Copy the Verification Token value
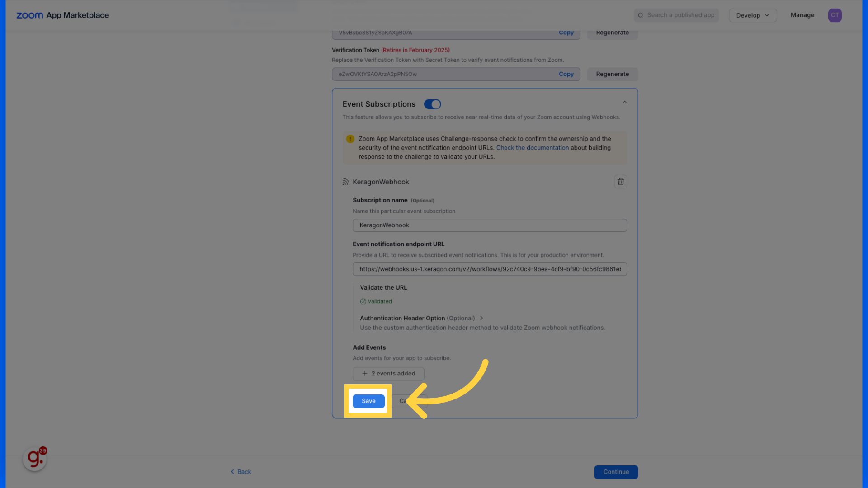 pyautogui.click(x=566, y=74)
